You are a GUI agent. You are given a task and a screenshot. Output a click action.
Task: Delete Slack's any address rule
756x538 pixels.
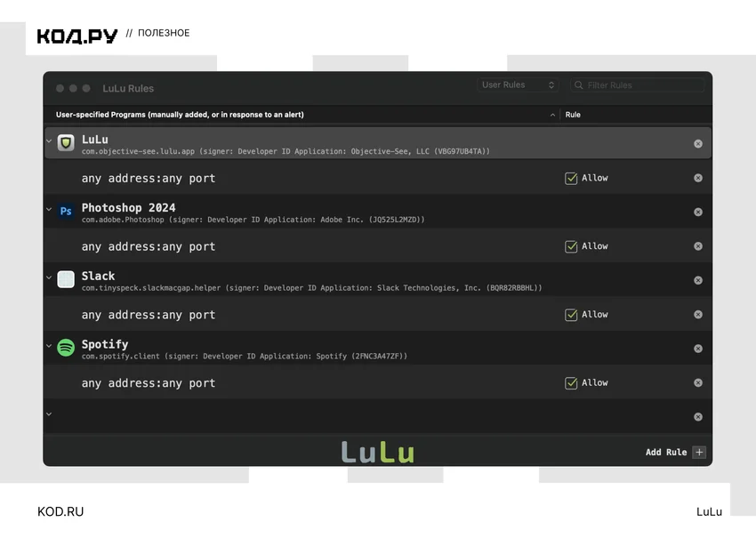click(x=697, y=314)
